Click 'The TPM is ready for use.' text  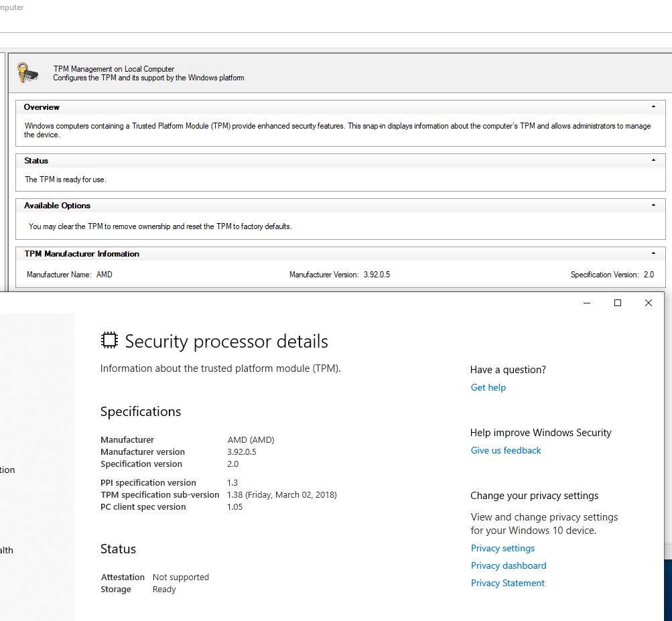(66, 180)
